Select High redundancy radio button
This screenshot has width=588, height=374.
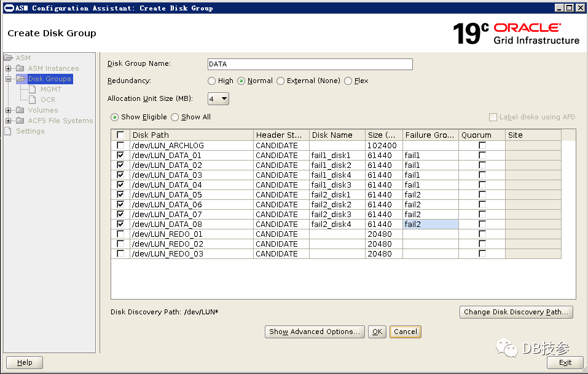tap(212, 81)
